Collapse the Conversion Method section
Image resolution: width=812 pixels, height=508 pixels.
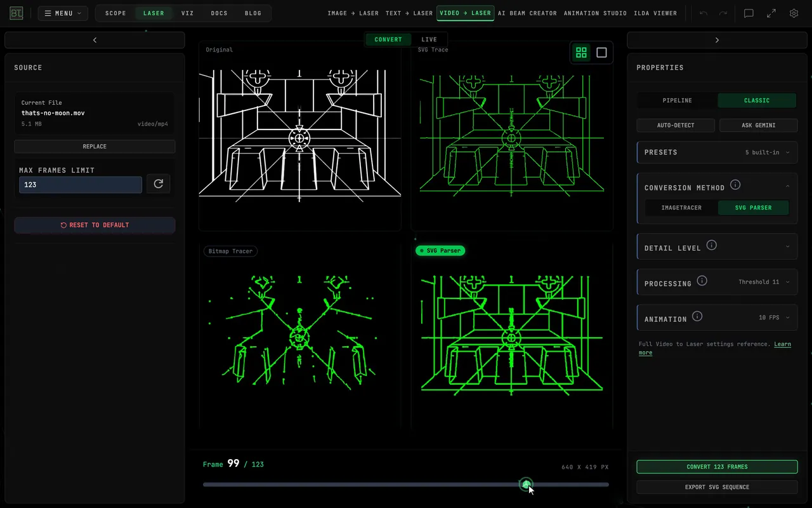787,186
